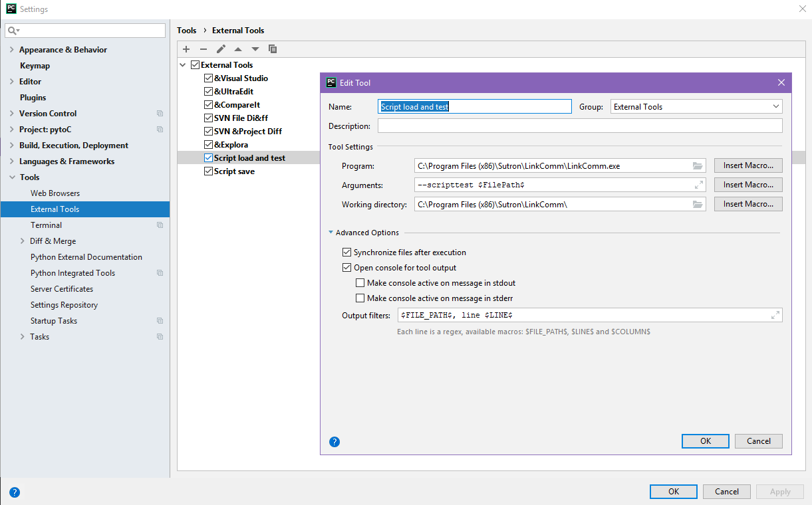Click Insert Macro for Arguments
812x505 pixels.
tap(748, 185)
